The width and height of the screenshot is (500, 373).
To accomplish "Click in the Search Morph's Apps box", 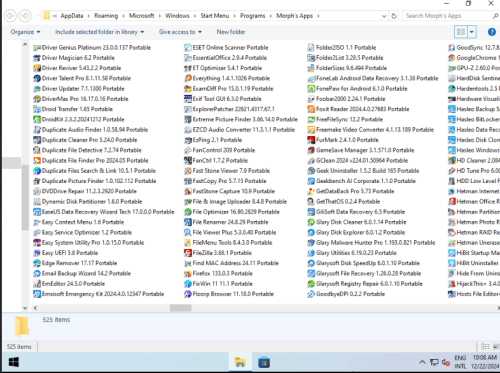I will click(447, 16).
